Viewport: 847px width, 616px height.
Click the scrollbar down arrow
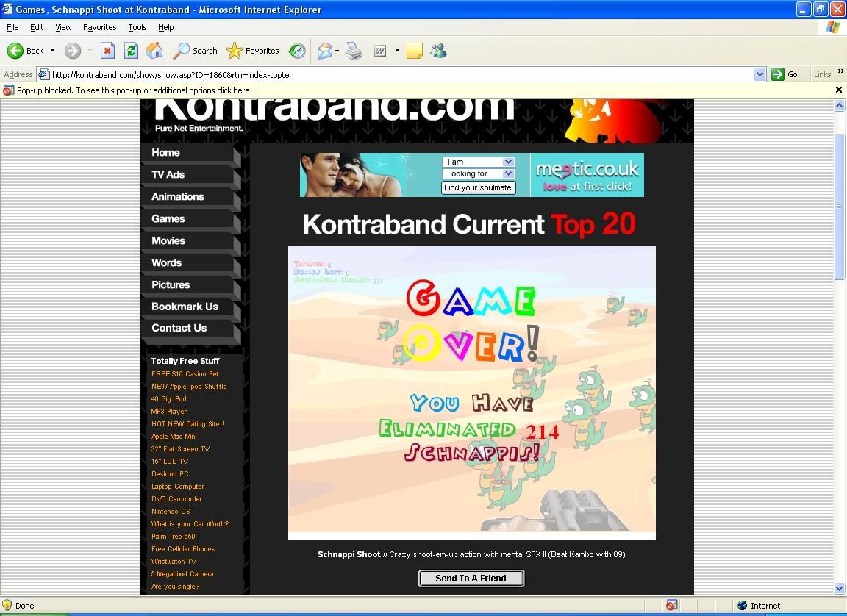pos(839,589)
